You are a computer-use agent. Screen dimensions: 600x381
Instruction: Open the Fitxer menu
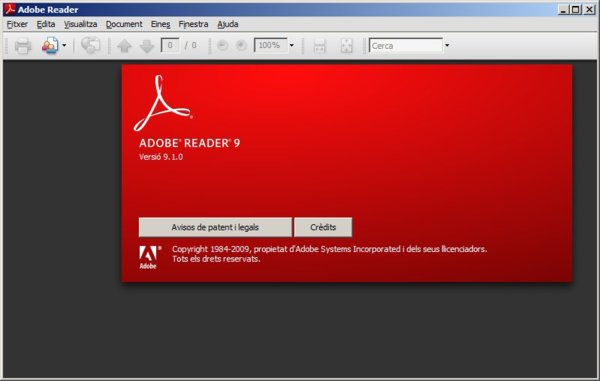[x=17, y=24]
